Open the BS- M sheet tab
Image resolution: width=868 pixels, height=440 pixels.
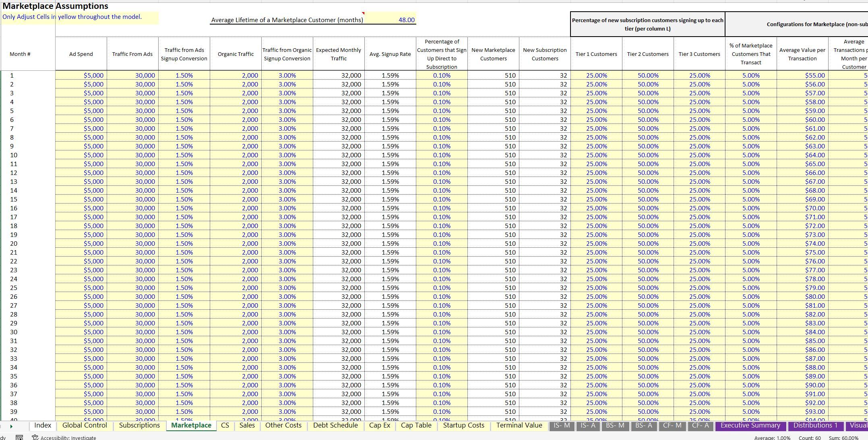click(616, 426)
